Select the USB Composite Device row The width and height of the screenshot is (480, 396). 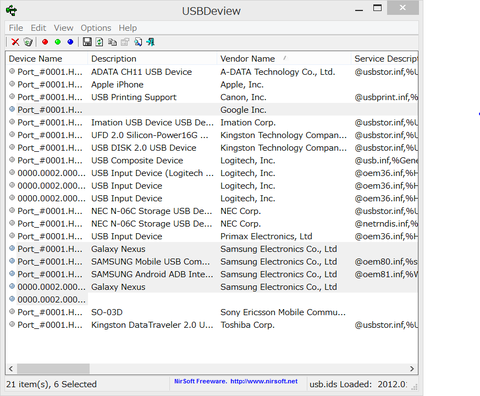click(212, 161)
